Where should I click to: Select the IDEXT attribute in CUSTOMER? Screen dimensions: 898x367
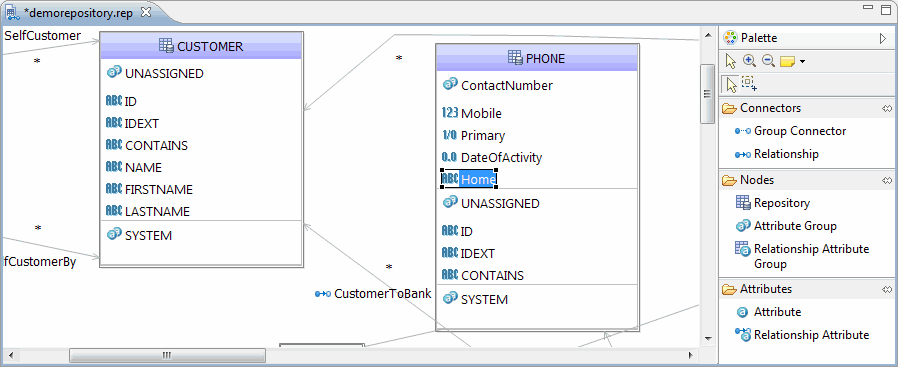133,123
